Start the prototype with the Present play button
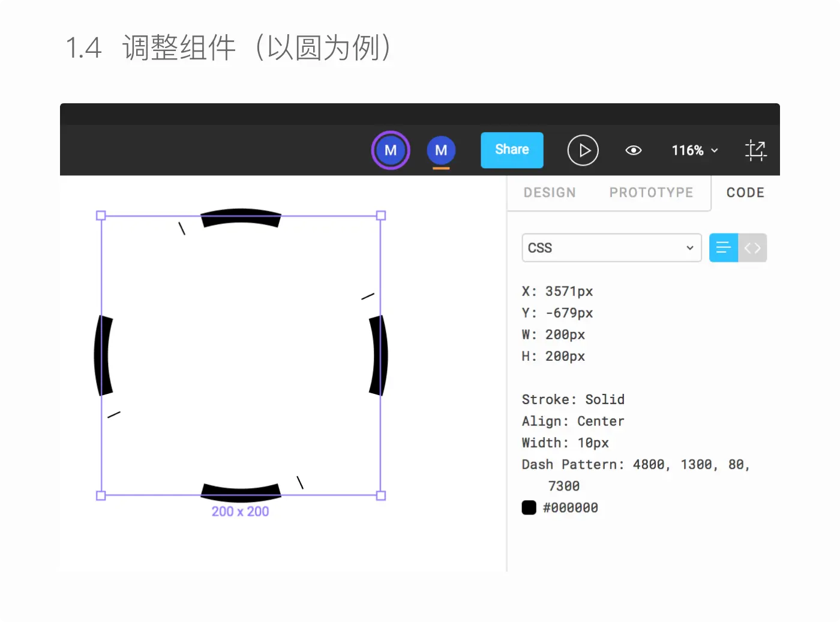 click(x=583, y=151)
